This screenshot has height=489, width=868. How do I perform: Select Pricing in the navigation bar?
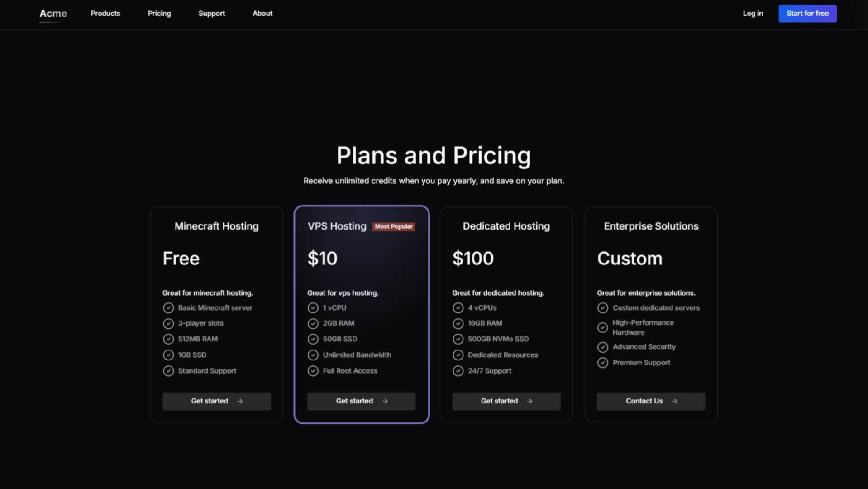coord(159,14)
